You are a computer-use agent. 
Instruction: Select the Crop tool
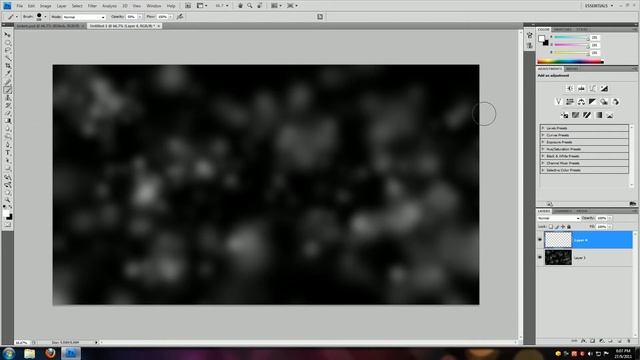(8, 66)
